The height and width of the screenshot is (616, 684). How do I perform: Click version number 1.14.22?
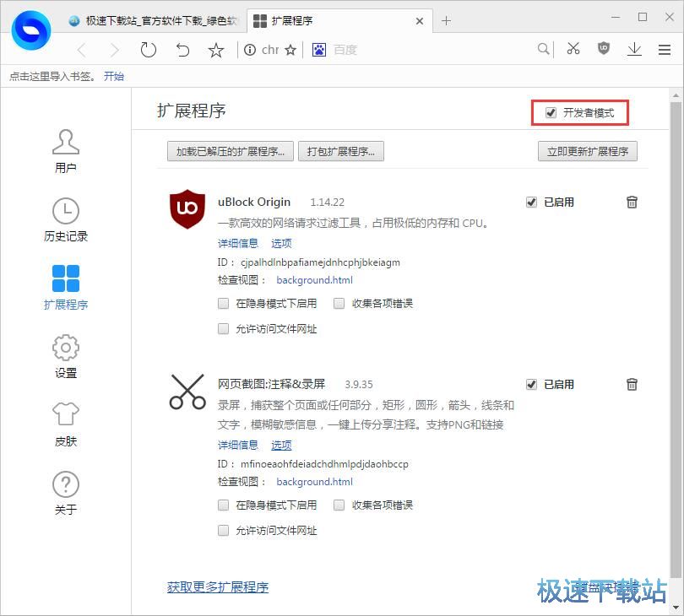pos(327,203)
